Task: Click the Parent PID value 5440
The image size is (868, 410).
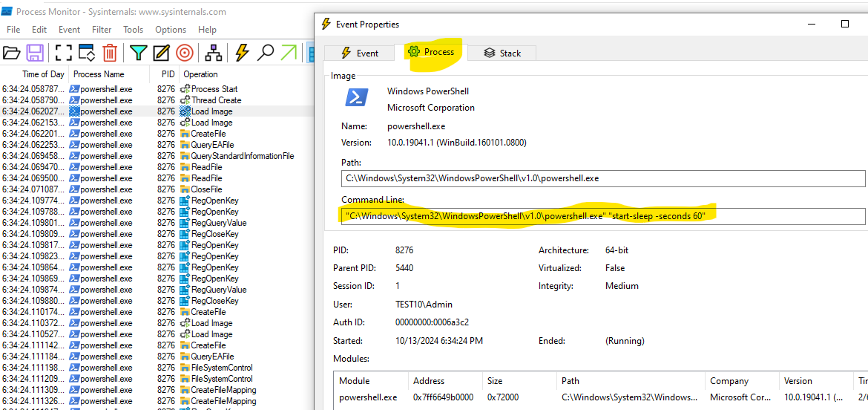Action: [404, 268]
